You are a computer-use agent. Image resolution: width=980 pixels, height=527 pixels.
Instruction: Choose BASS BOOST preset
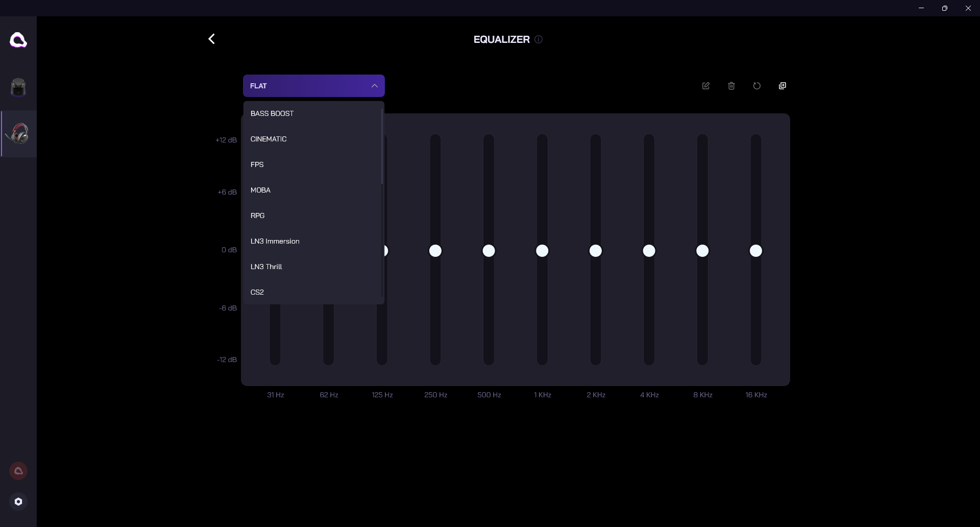pyautogui.click(x=272, y=113)
